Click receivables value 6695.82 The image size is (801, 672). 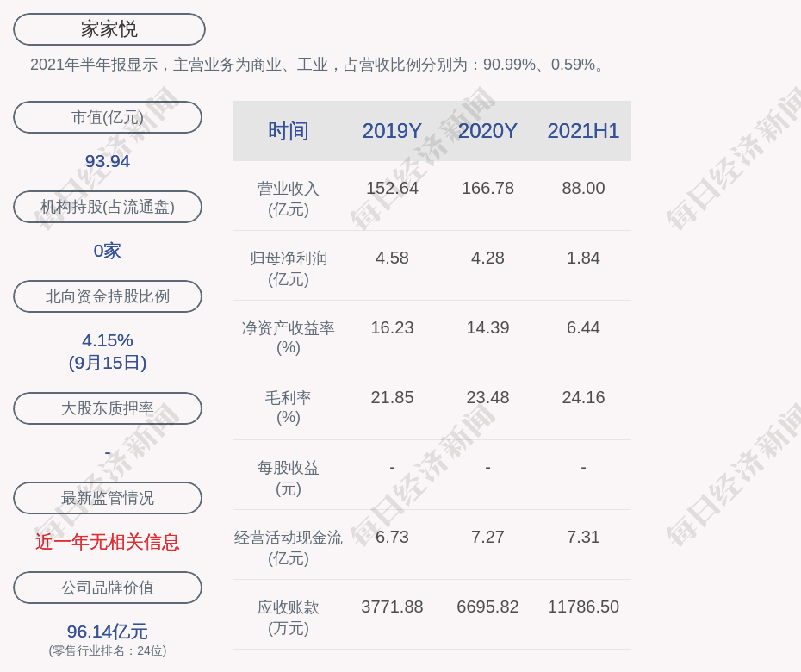[487, 607]
